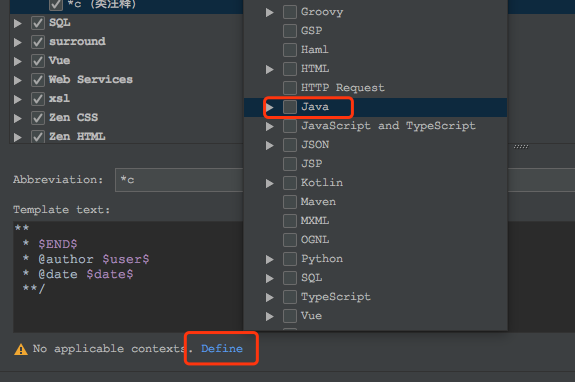Viewport: 575px width, 382px height.
Task: Expand the Web Services template group
Action: (x=18, y=80)
